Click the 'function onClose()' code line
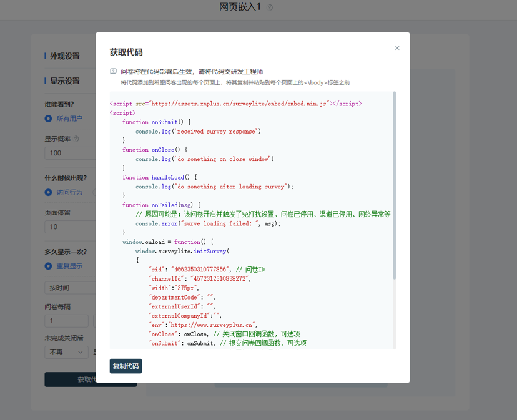This screenshot has width=517, height=420. click(x=155, y=150)
